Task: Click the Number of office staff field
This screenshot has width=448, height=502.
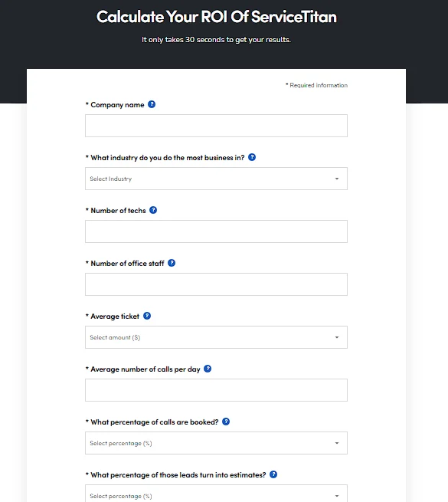Action: [216, 284]
